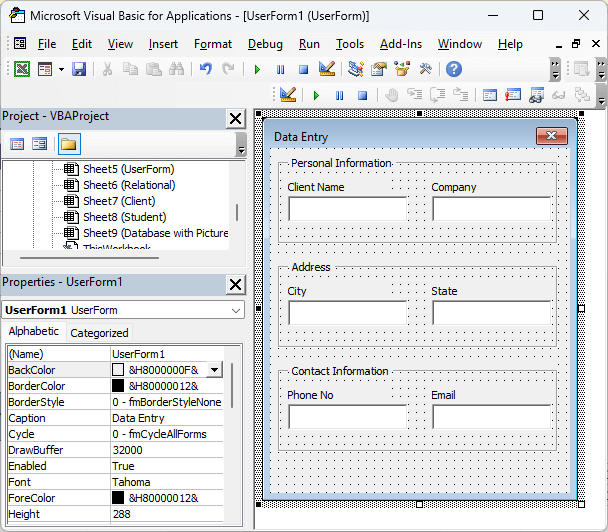The height and width of the screenshot is (532, 608).
Task: Click View Object icon in Project panel
Action: tap(40, 144)
